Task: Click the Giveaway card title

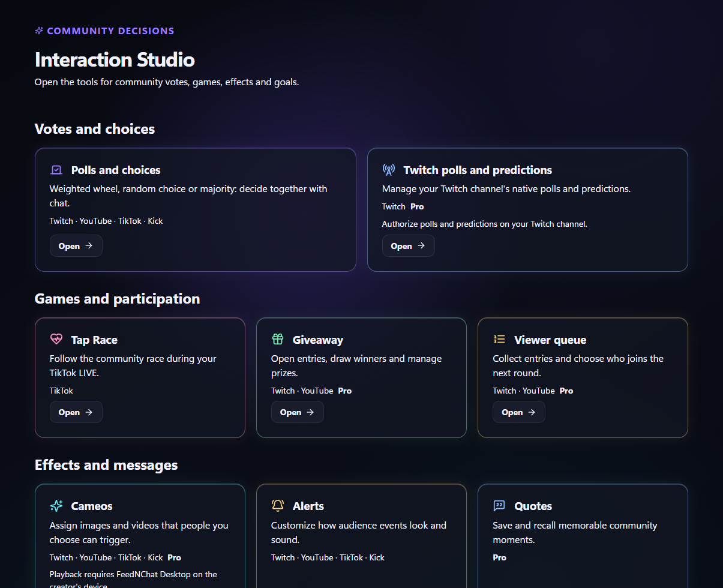Action: [318, 340]
